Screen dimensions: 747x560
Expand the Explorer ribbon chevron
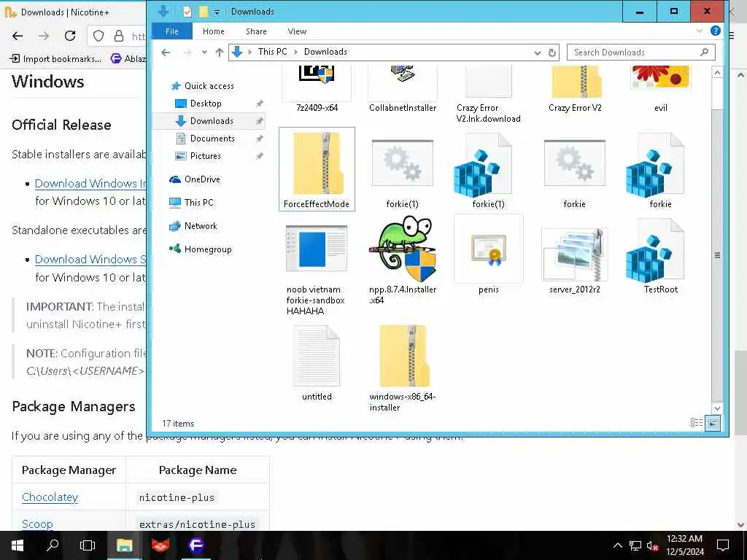tap(699, 31)
